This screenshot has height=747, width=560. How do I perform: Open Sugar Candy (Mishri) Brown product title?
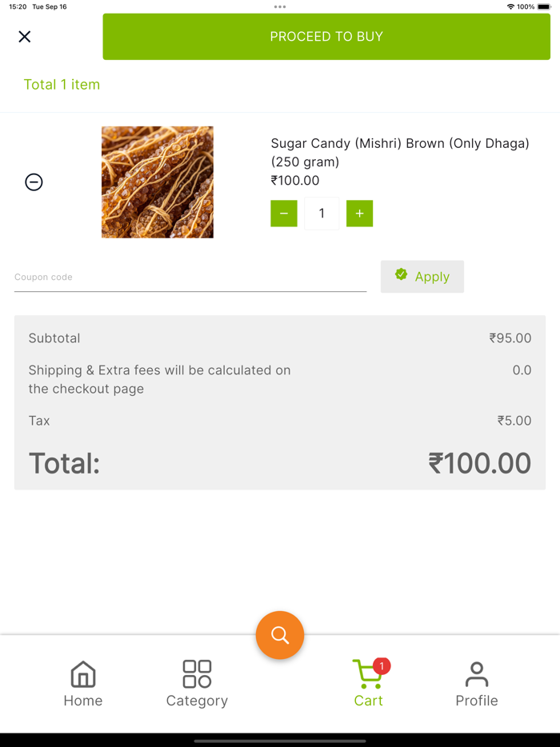pyautogui.click(x=400, y=152)
